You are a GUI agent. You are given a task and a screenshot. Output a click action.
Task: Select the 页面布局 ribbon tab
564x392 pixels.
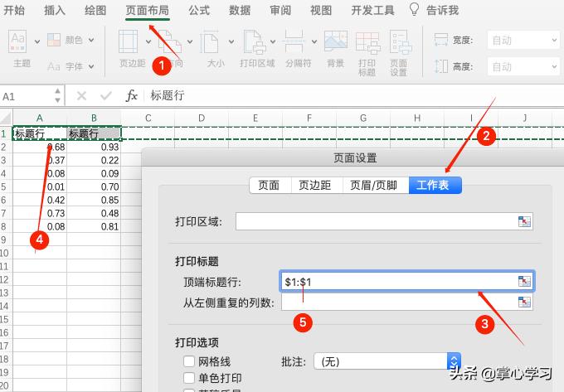[148, 10]
